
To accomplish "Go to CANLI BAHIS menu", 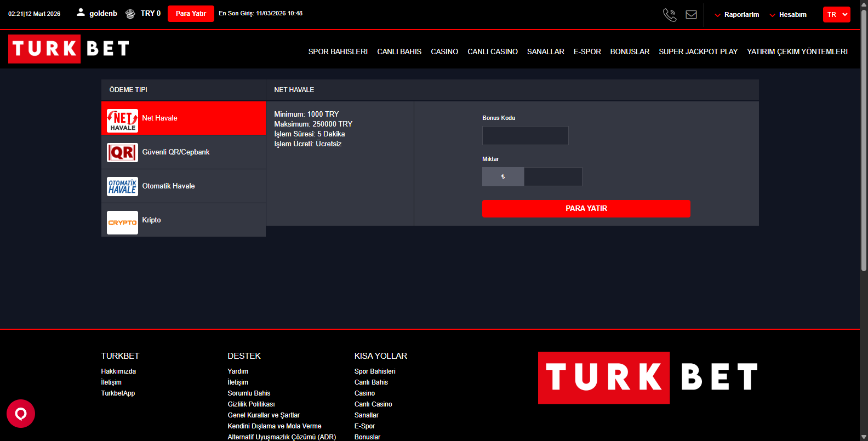I will (x=399, y=51).
